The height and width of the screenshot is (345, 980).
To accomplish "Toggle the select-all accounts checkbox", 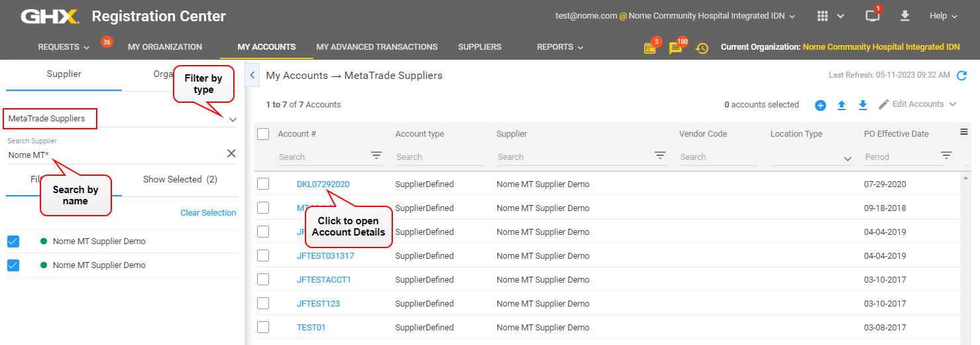I will tap(263, 134).
